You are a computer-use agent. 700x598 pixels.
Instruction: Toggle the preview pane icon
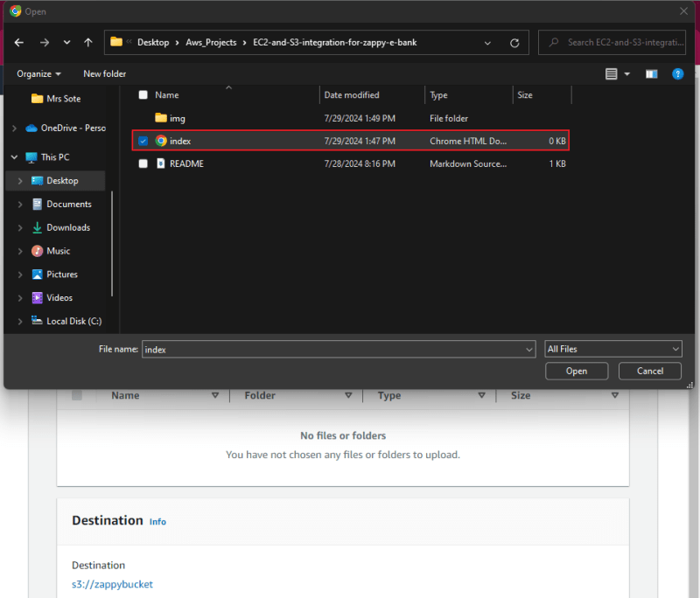(651, 74)
